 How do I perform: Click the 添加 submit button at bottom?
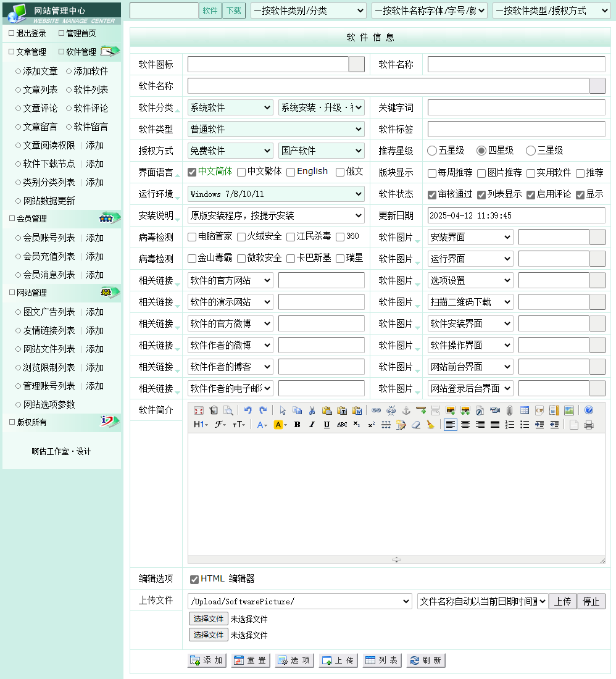(x=207, y=660)
